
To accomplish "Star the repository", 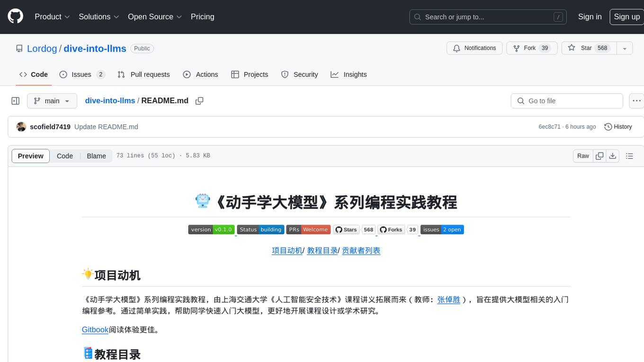I will pos(589,48).
